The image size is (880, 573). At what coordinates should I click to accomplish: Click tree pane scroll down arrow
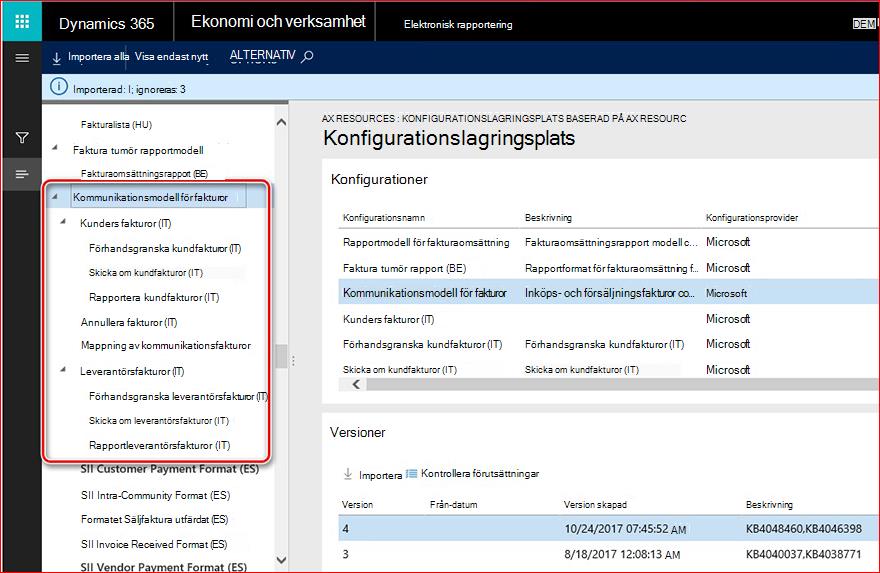[282, 560]
